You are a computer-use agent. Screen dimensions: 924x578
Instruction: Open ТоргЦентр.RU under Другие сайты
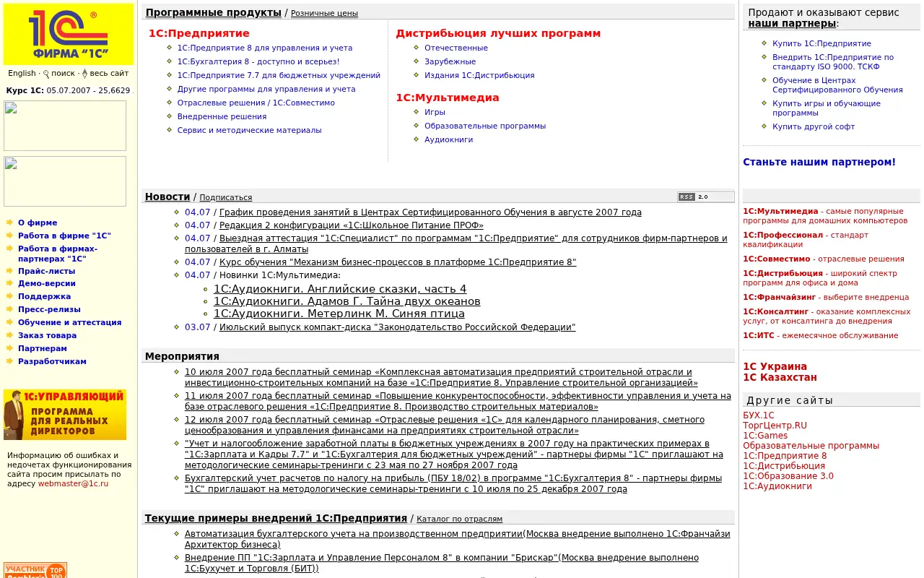(x=775, y=426)
